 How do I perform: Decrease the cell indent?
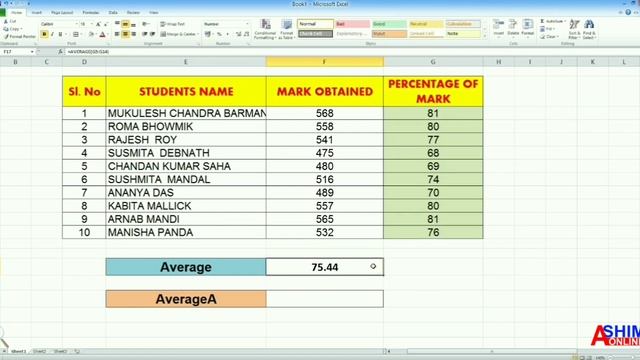tap(144, 34)
